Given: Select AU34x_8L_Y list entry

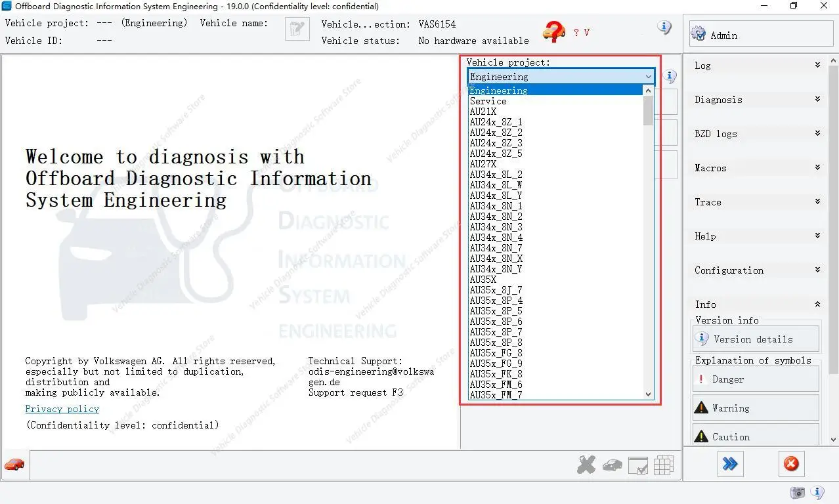Looking at the screenshot, I should [555, 196].
